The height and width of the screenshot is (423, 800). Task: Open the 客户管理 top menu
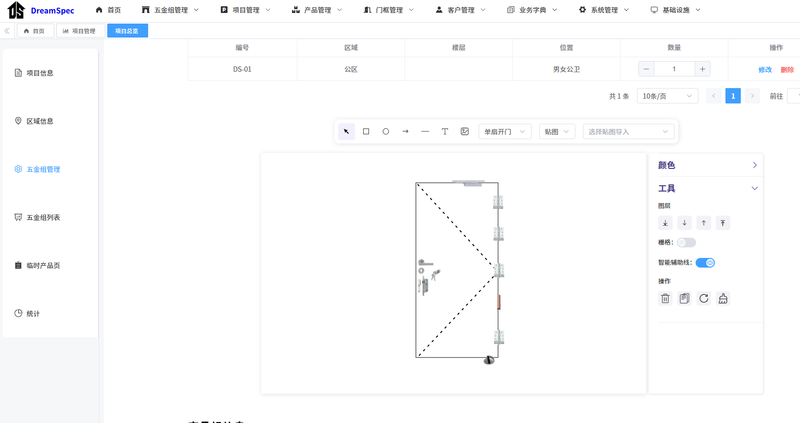pyautogui.click(x=460, y=10)
